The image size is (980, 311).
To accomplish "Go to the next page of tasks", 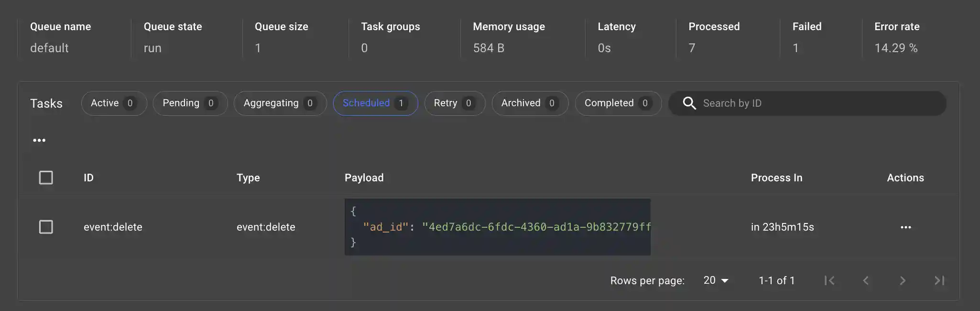I will (x=902, y=280).
